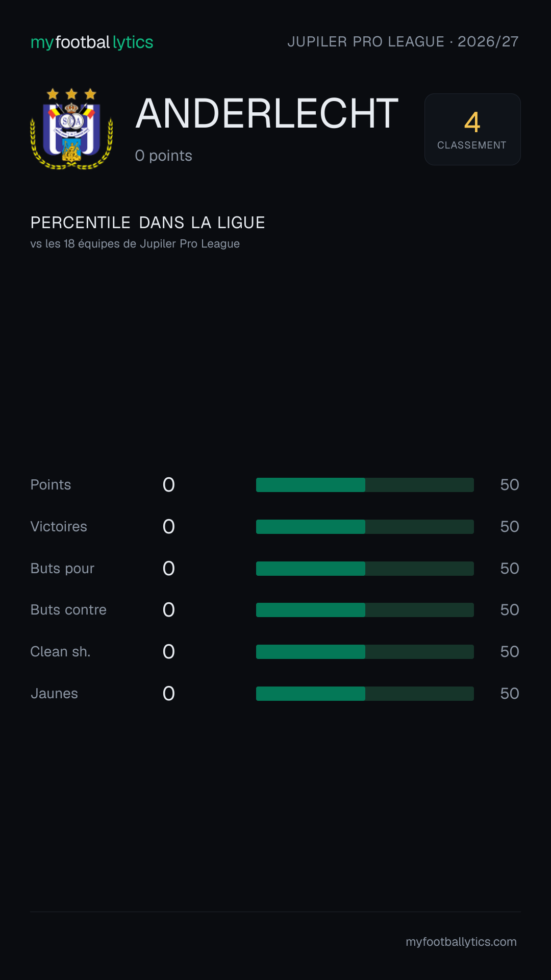Click the Jupiler Pro League 2026/27 header

point(403,41)
